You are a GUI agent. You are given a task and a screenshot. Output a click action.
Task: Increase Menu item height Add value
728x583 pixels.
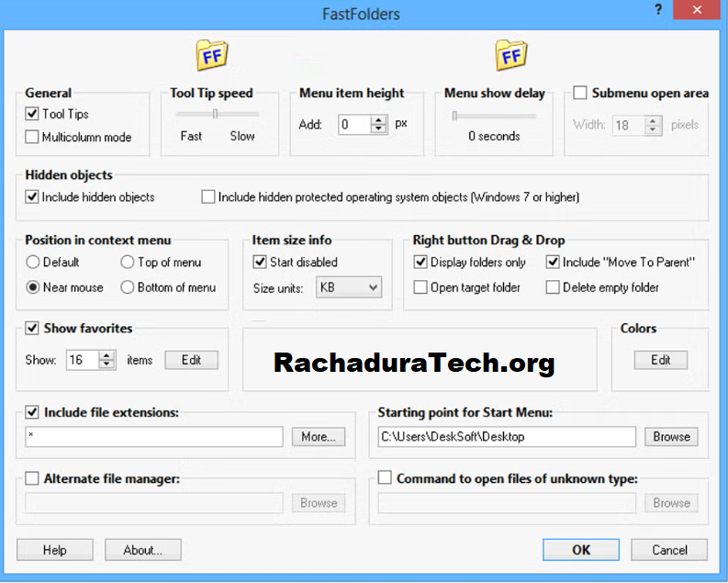(379, 119)
